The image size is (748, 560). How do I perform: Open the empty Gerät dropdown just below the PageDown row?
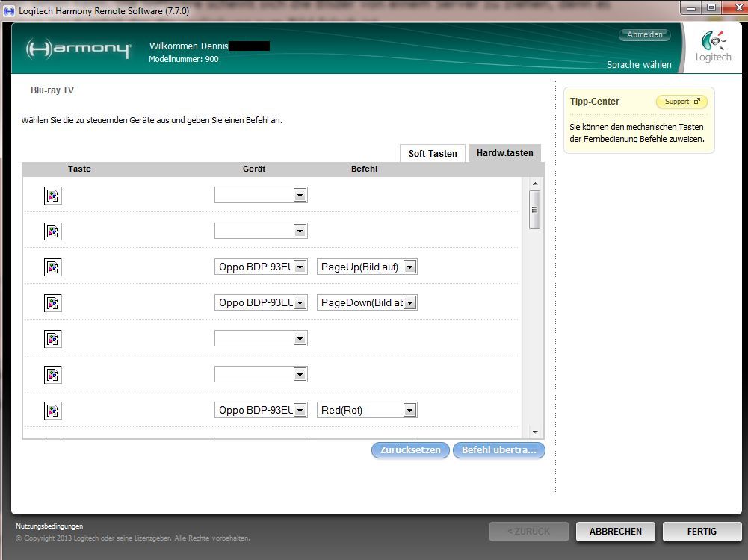click(261, 338)
